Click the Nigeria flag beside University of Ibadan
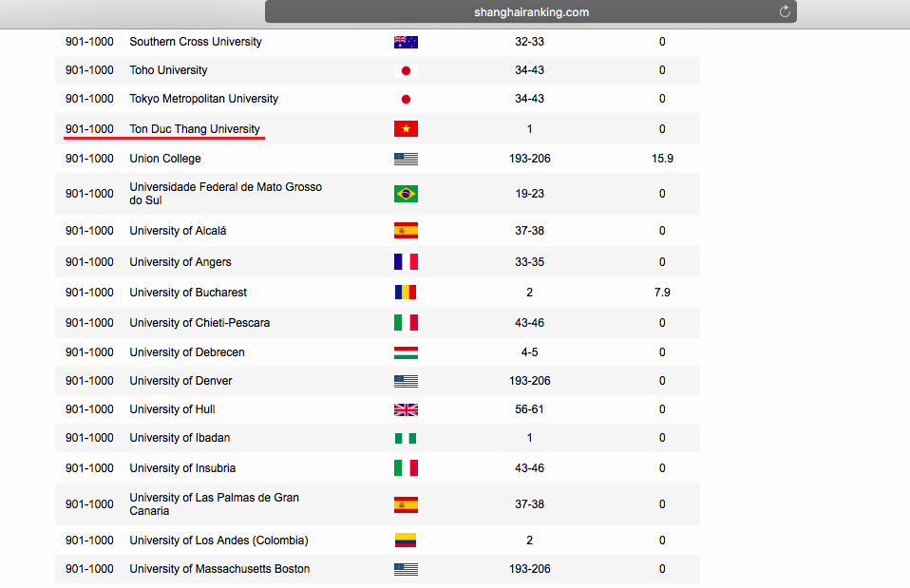Image resolution: width=910 pixels, height=588 pixels. 406,438
